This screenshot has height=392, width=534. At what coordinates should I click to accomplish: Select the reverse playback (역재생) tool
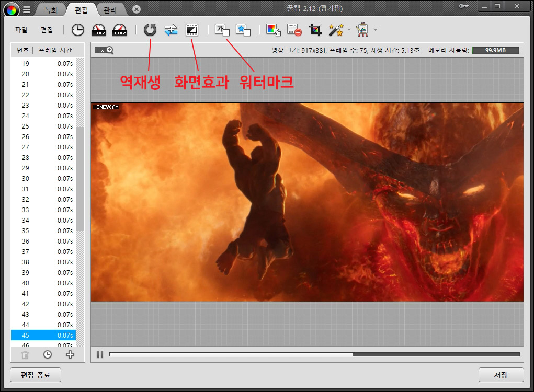[x=150, y=30]
